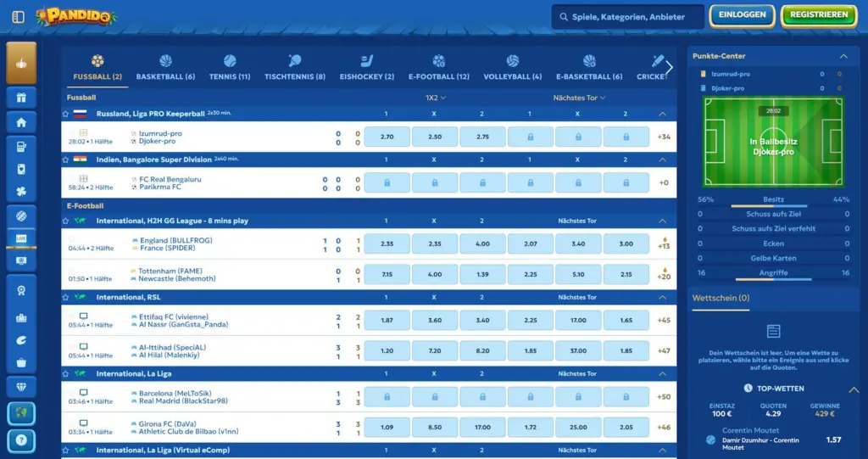This screenshot has width=868, height=459.
Task: Click the gift box promotions icon
Action: (x=21, y=98)
